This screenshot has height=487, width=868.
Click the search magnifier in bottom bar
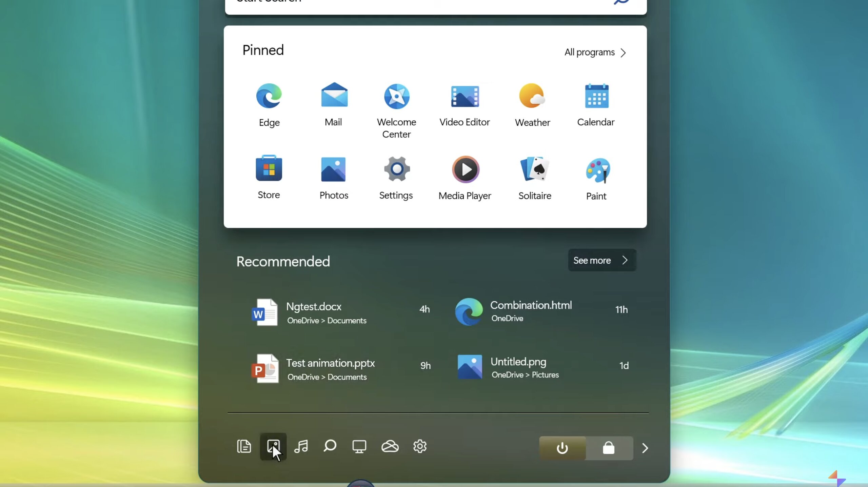coord(330,446)
